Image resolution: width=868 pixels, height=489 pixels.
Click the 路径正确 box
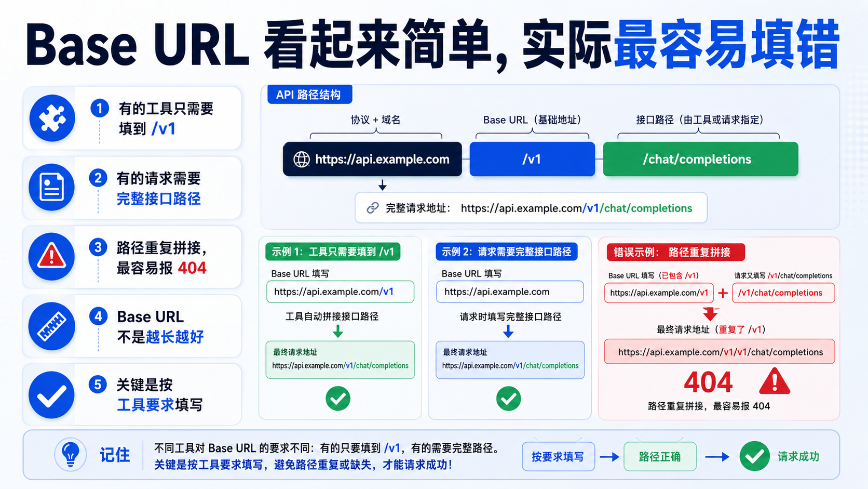660,456
